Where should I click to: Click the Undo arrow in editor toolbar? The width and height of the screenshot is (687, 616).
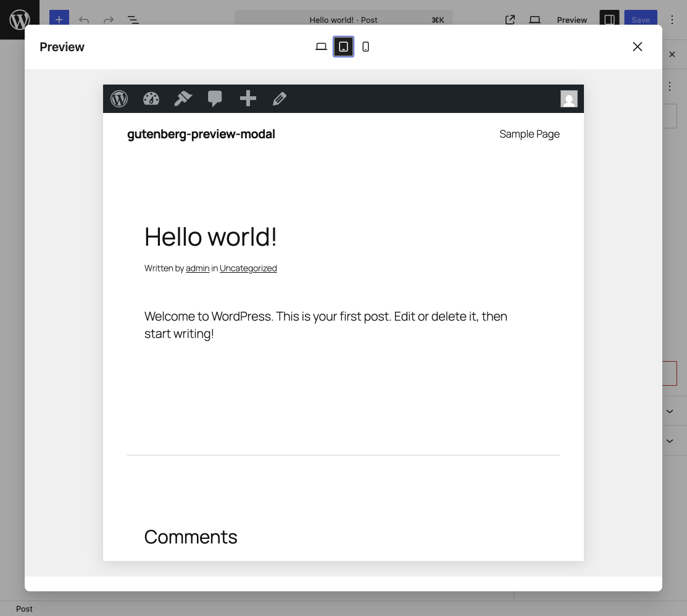pyautogui.click(x=84, y=20)
